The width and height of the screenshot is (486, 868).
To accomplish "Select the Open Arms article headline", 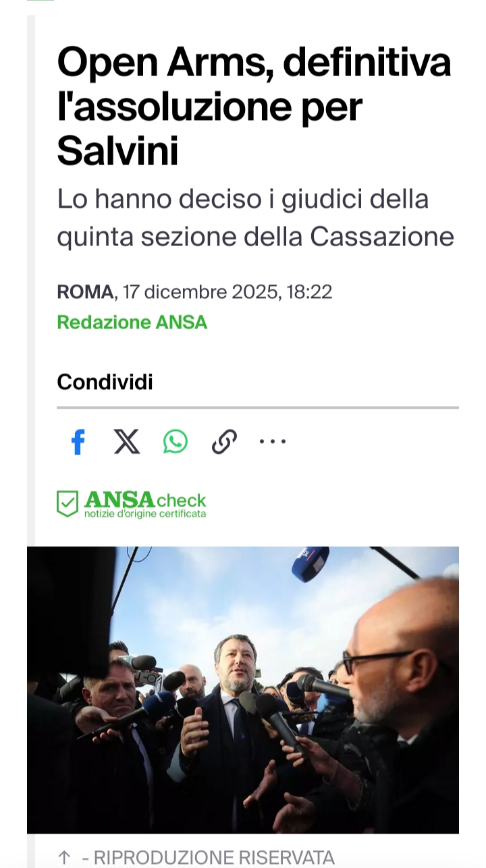I will (254, 107).
